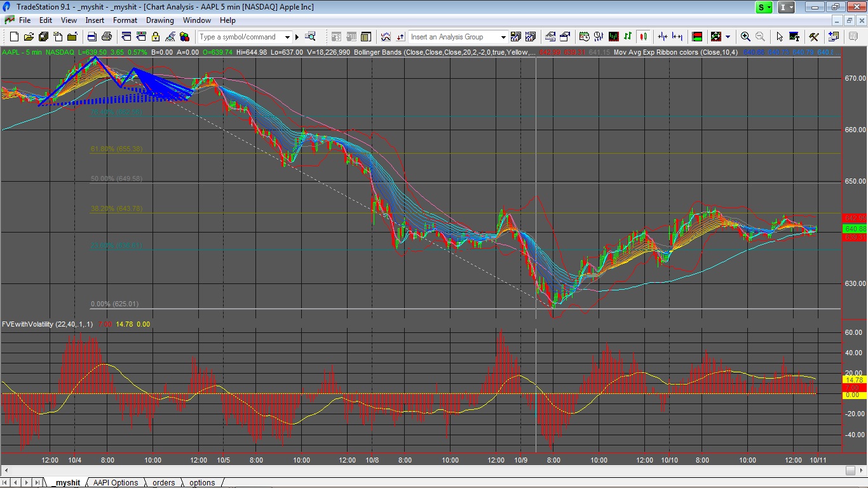Image resolution: width=868 pixels, height=488 pixels.
Task: Click the expand bar spacing icon
Action: click(677, 37)
